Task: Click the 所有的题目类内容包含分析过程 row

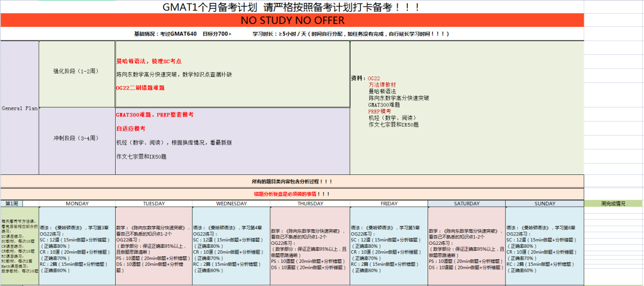Action: pyautogui.click(x=292, y=181)
